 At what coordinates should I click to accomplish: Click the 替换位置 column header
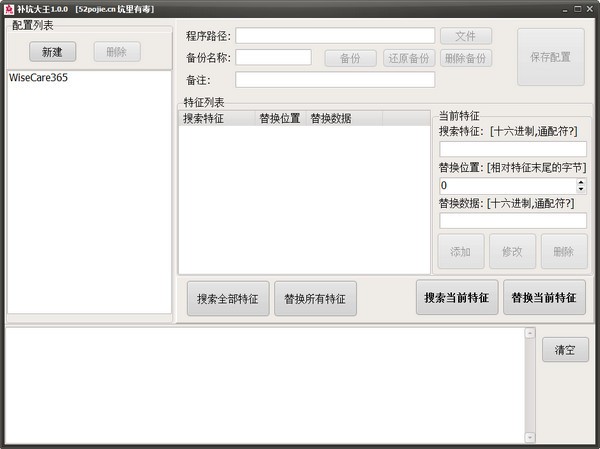pyautogui.click(x=280, y=118)
